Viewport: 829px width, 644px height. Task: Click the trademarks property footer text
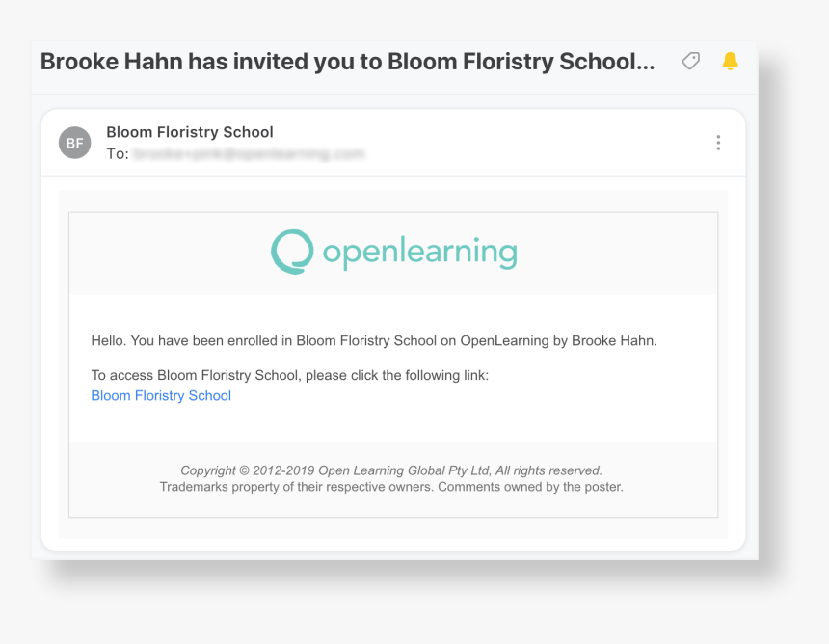[x=391, y=487]
